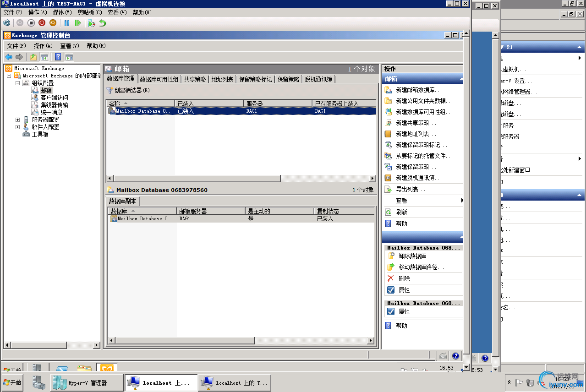Image resolution: width=586 pixels, height=392 pixels.
Task: Click 删除 action with red X
Action: 404,278
